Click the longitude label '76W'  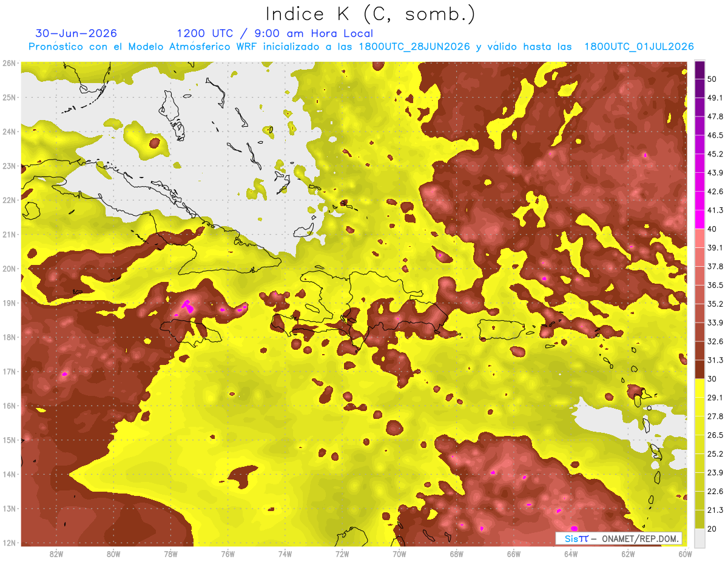[228, 554]
